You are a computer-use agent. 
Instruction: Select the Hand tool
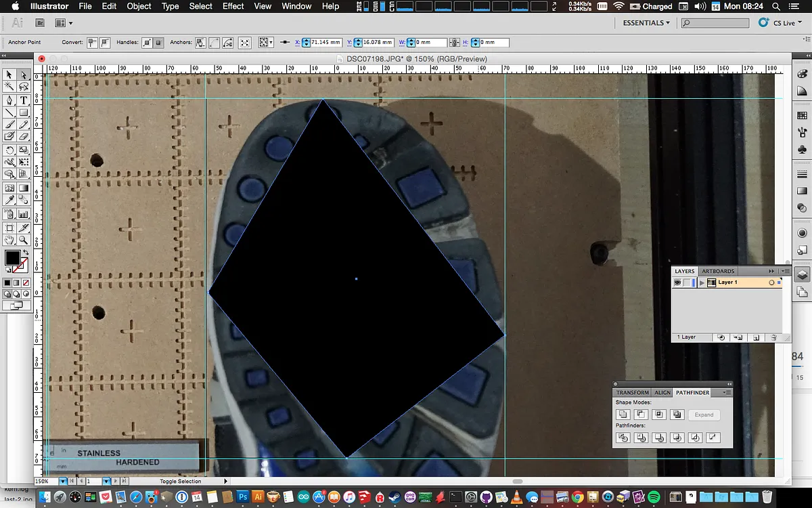coord(9,240)
